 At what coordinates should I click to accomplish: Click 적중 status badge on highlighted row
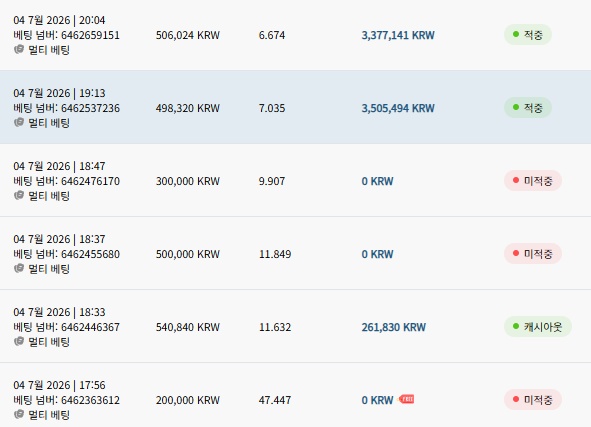point(528,108)
